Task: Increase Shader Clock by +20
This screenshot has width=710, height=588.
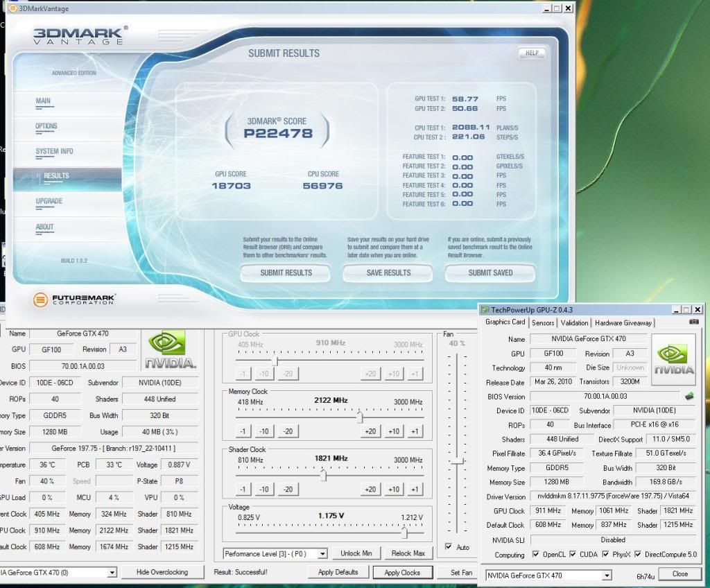Action: pyautogui.click(x=370, y=490)
